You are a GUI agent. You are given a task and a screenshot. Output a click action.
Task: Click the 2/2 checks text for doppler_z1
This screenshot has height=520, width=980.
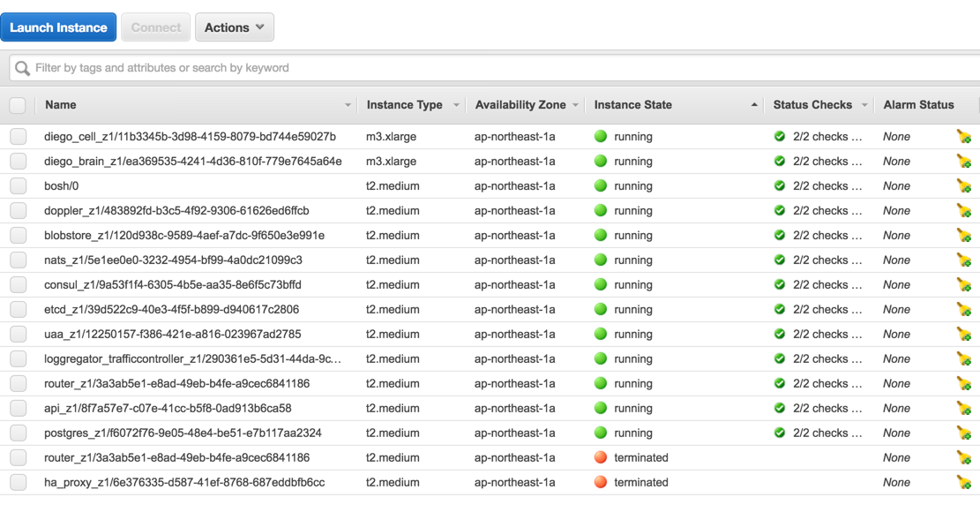pyautogui.click(x=827, y=211)
